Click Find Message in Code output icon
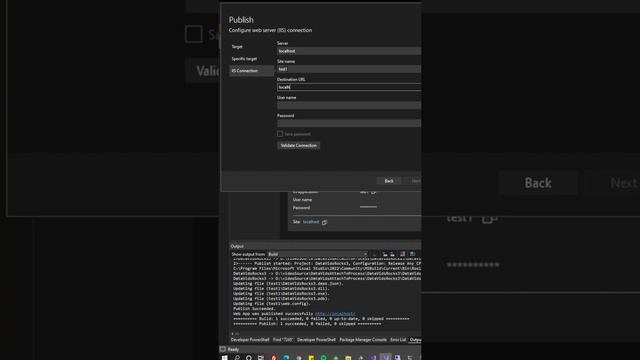640x360 pixels. [x=375, y=254]
